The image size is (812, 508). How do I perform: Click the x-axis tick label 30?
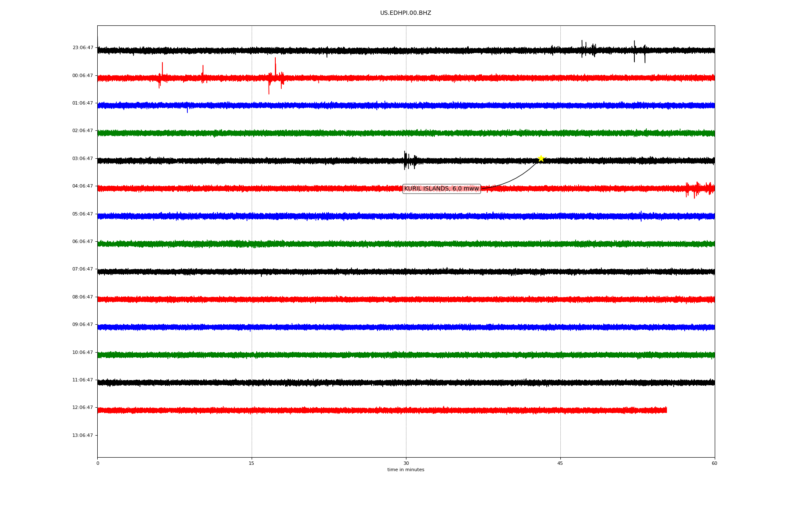coord(406,464)
